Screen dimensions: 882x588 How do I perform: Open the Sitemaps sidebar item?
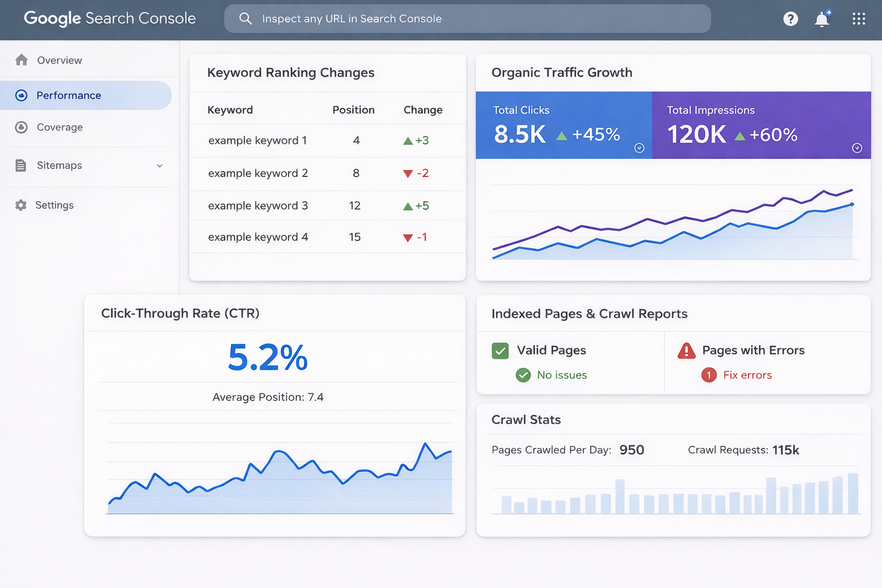pos(59,165)
